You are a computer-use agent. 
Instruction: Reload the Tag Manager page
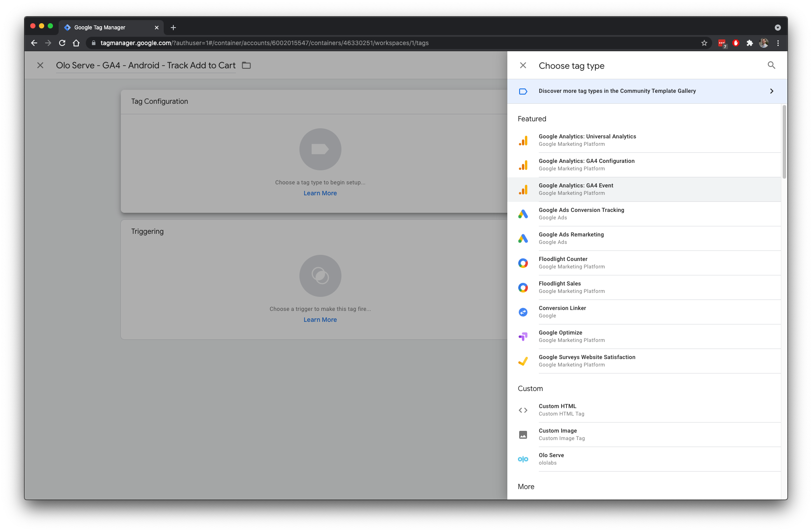pyautogui.click(x=62, y=43)
